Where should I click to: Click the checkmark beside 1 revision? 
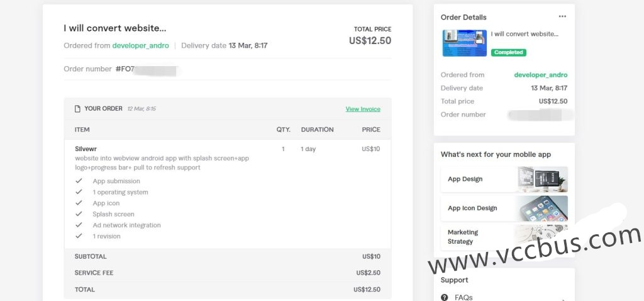click(x=79, y=236)
